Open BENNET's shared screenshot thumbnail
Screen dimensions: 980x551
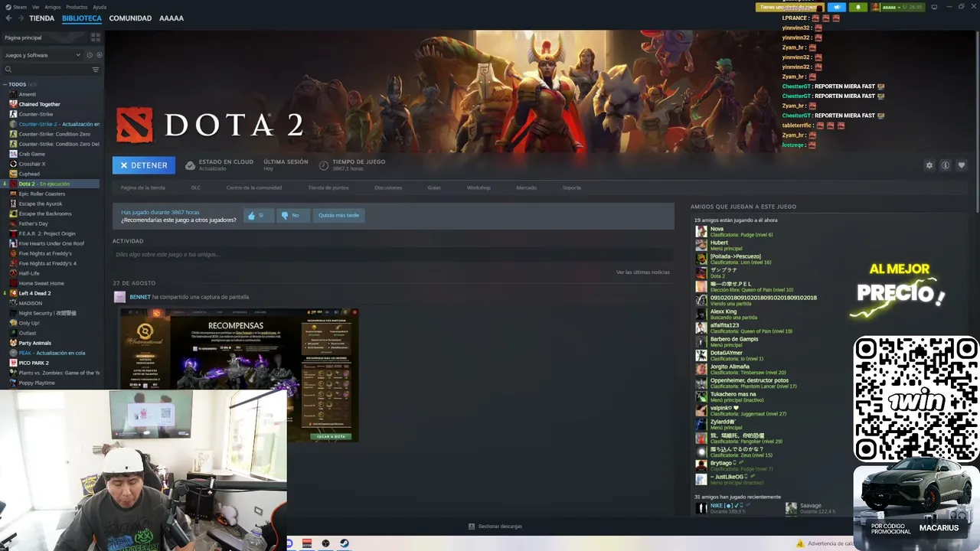coord(239,375)
